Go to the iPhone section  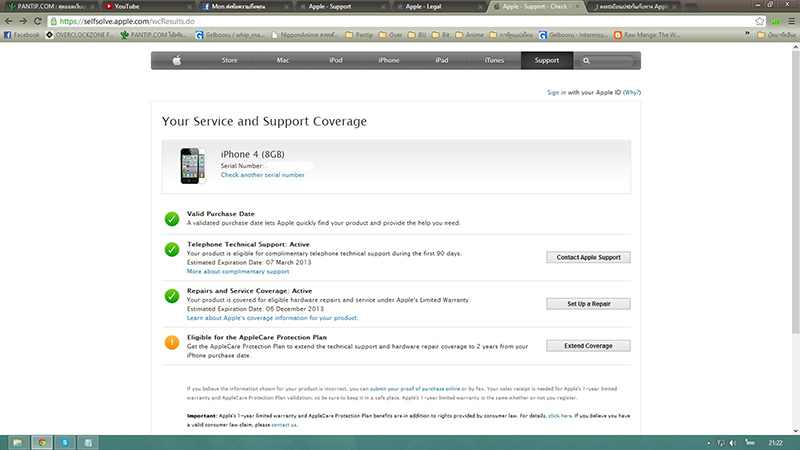click(x=389, y=60)
